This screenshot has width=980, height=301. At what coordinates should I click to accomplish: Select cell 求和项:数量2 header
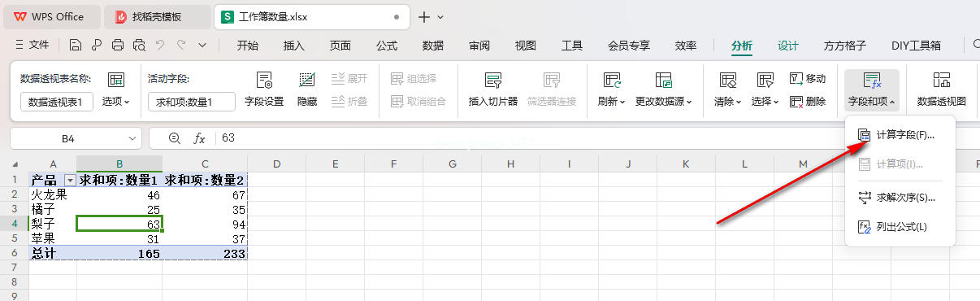click(x=205, y=180)
